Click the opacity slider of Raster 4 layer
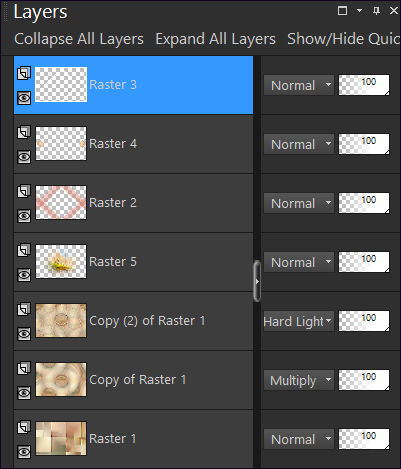The height and width of the screenshot is (469, 401). tap(364, 144)
